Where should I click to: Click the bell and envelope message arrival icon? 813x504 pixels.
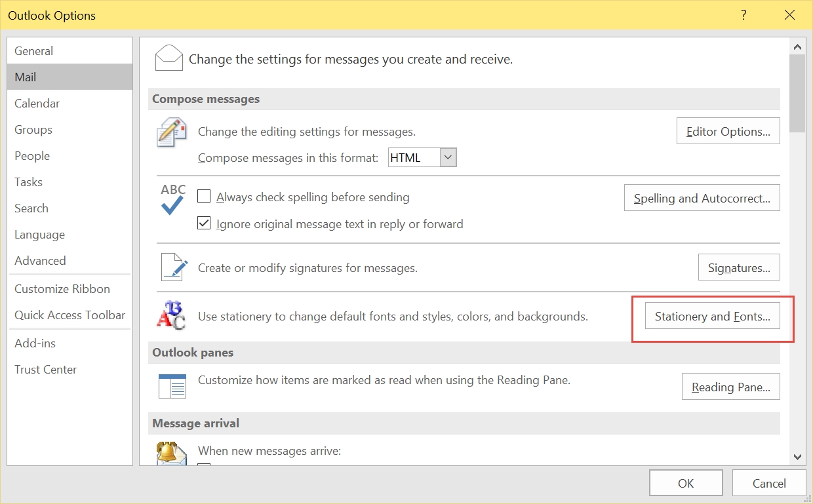click(172, 454)
